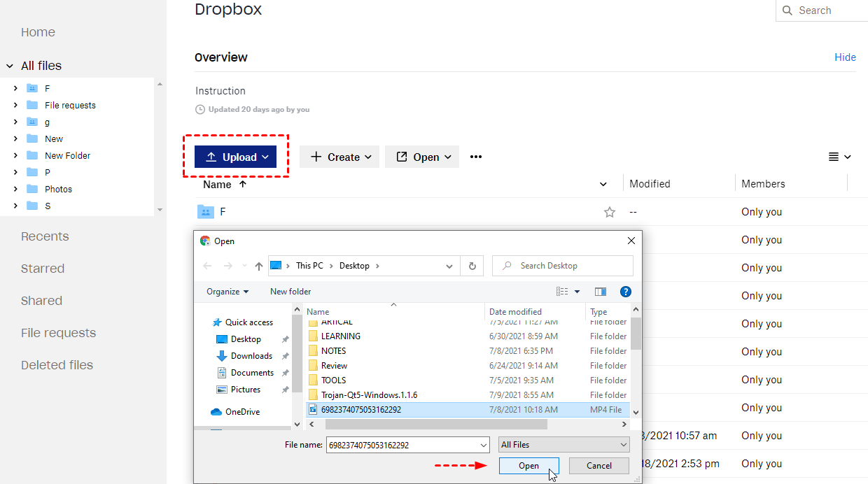868x484 pixels.
Task: Click the file list vertical scrollbar
Action: [x=636, y=334]
